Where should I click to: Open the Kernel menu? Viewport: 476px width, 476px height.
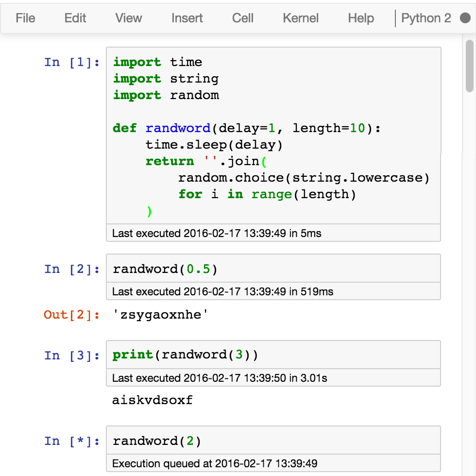[301, 18]
